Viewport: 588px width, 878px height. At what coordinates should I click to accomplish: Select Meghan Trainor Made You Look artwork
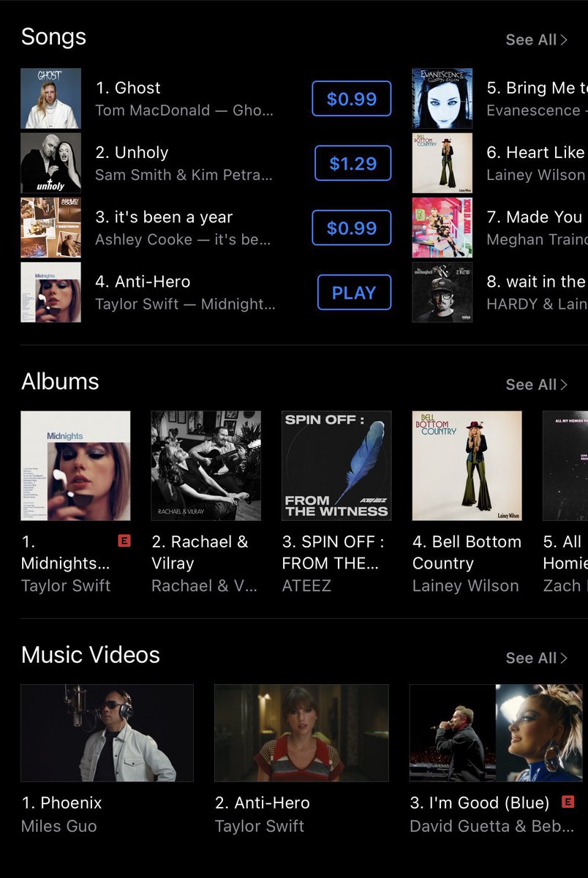point(442,228)
